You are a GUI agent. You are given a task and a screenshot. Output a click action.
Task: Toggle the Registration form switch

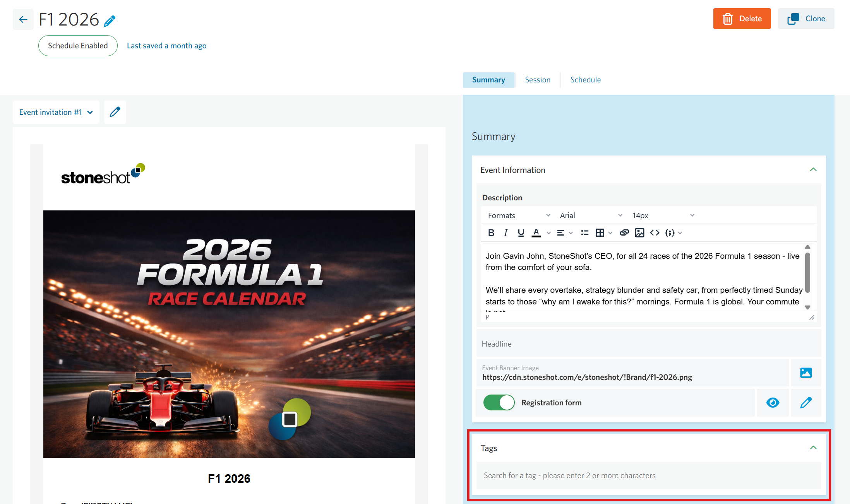click(499, 403)
